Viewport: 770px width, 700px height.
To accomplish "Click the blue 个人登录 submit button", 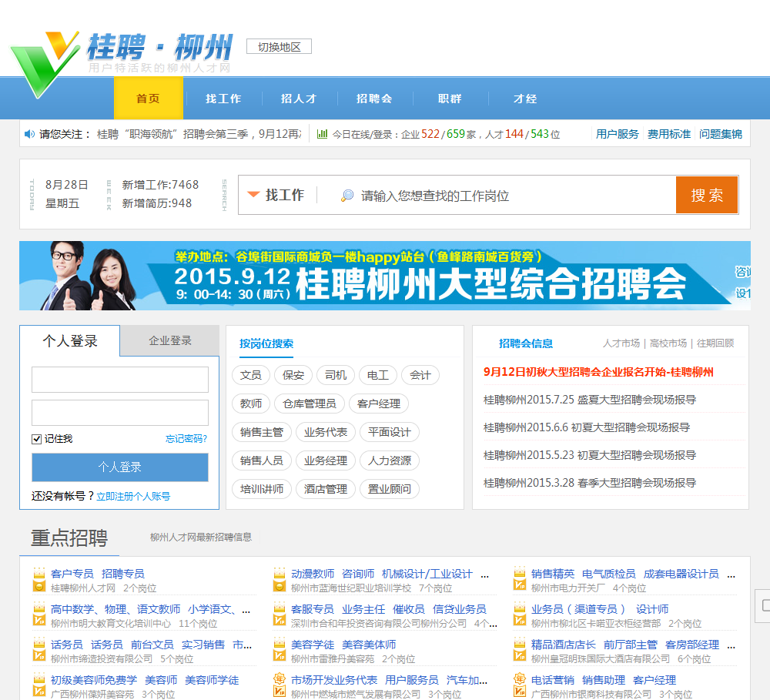I will 120,467.
